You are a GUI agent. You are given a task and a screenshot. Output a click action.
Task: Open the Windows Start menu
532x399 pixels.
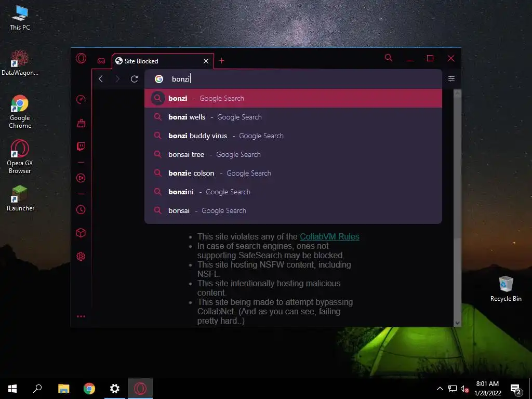pos(12,389)
